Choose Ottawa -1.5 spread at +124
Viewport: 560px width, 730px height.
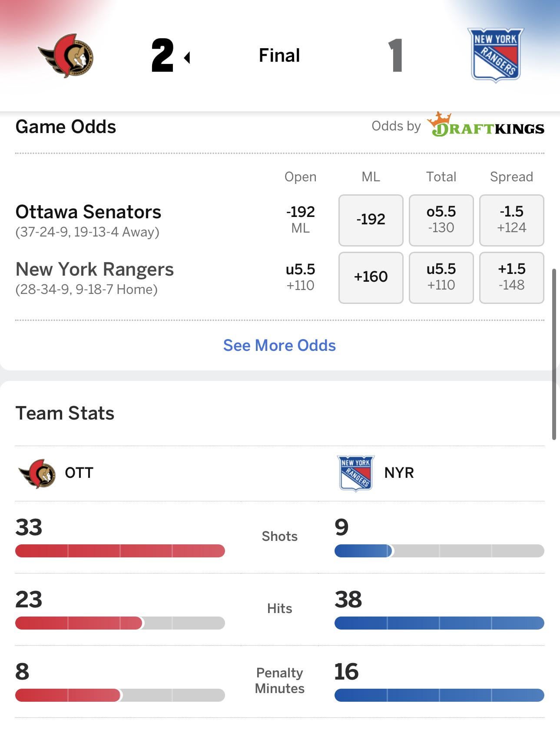click(x=511, y=220)
